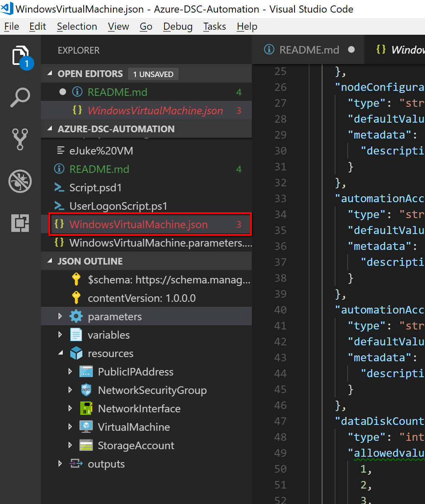Open the Debug menu

[177, 26]
